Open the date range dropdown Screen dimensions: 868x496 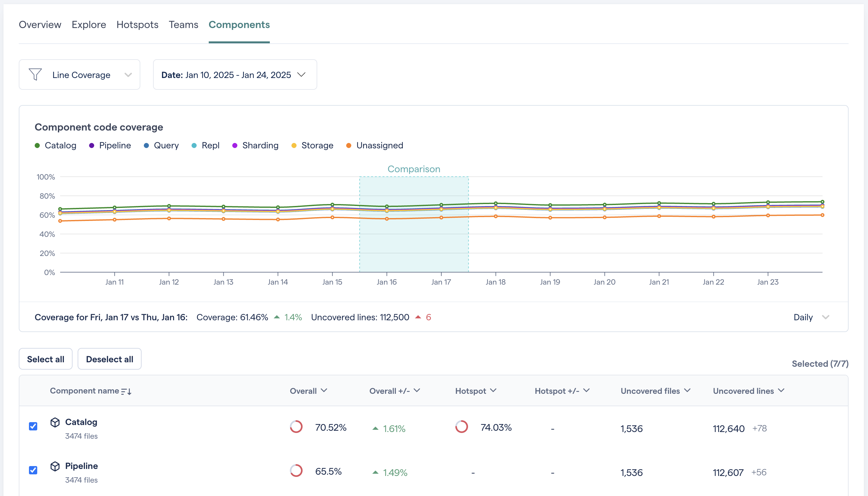(235, 75)
